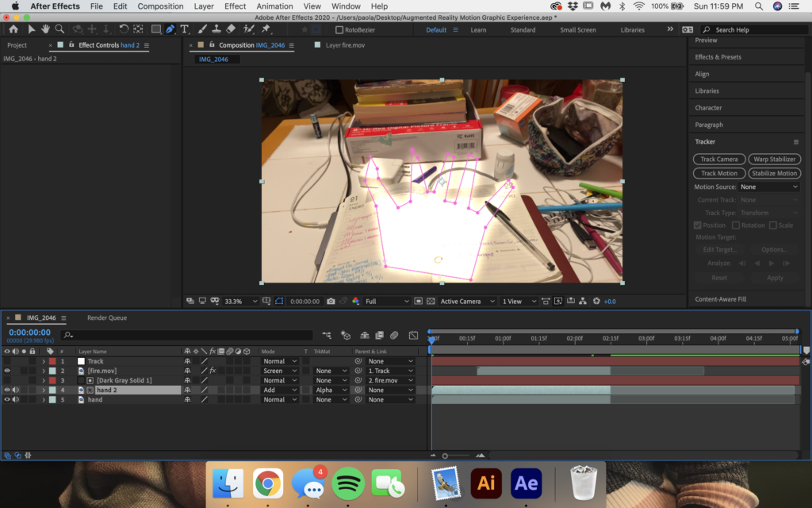Choose the Type tool

(x=185, y=29)
